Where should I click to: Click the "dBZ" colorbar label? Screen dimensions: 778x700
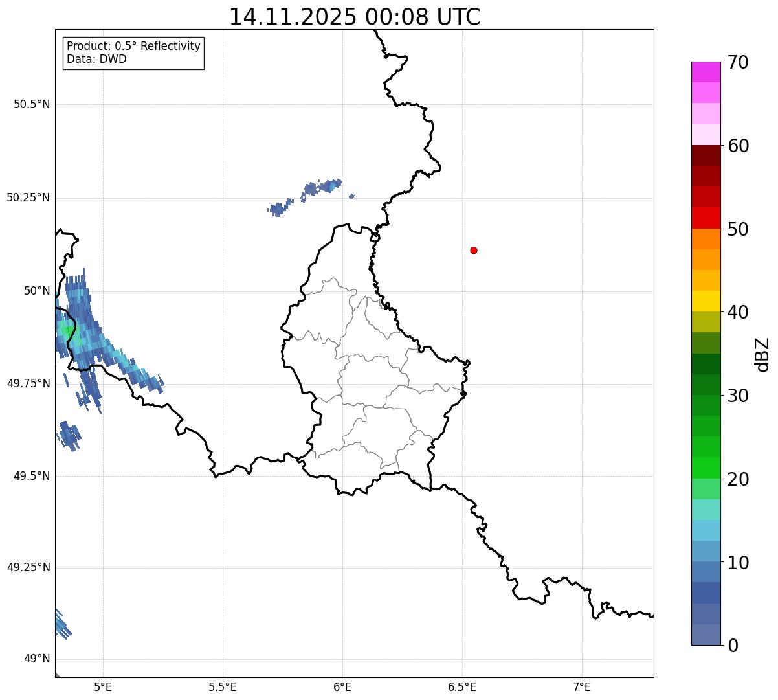762,354
